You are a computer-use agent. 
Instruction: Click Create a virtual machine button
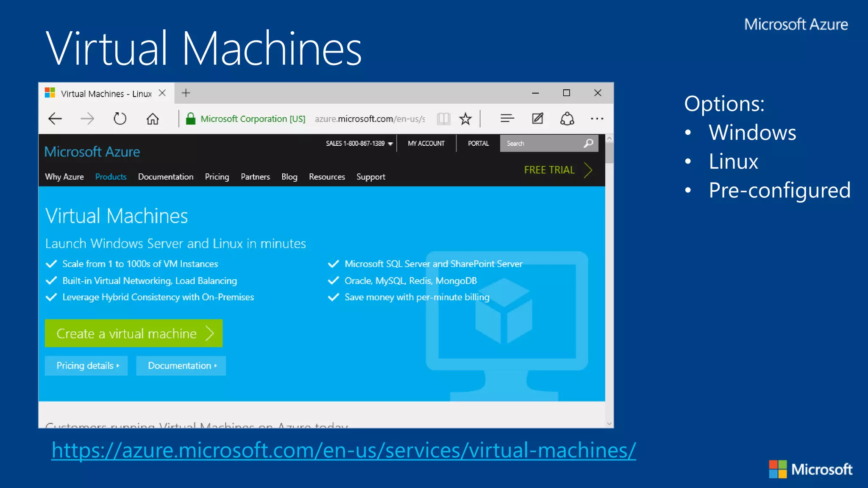coord(134,333)
